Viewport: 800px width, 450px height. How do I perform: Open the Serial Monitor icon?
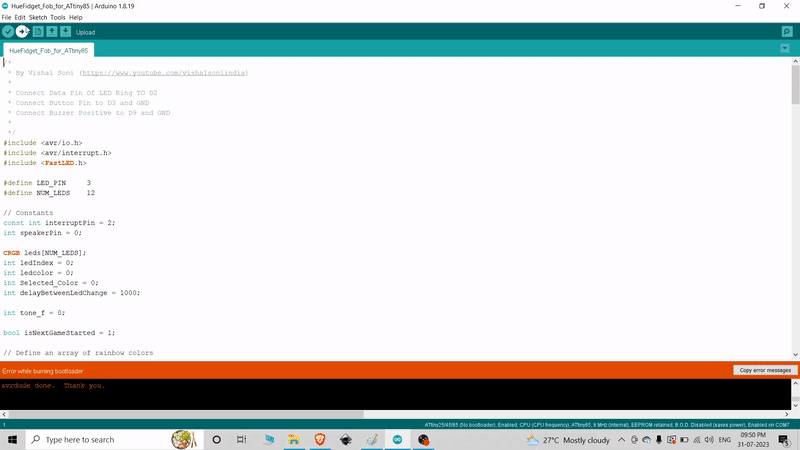click(787, 32)
